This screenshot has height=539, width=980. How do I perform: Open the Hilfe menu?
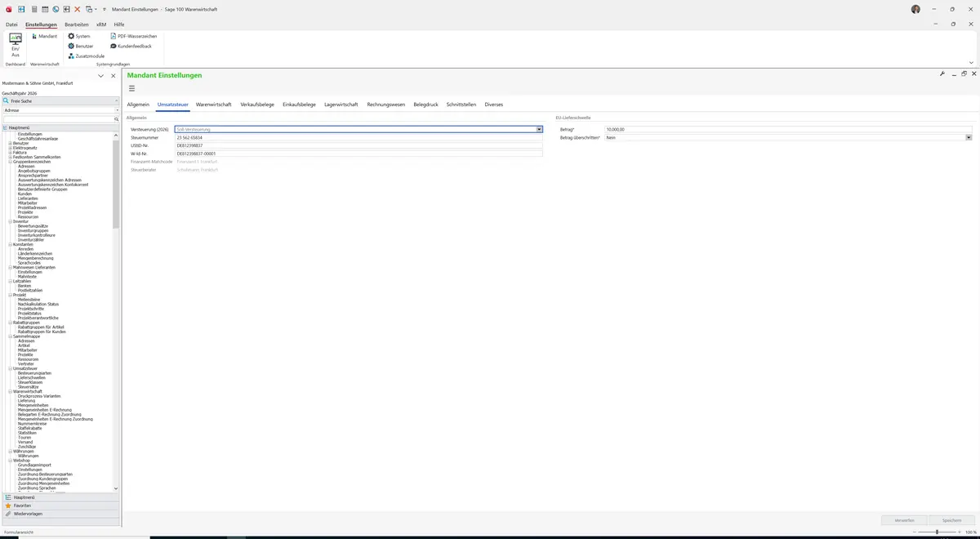pos(119,24)
